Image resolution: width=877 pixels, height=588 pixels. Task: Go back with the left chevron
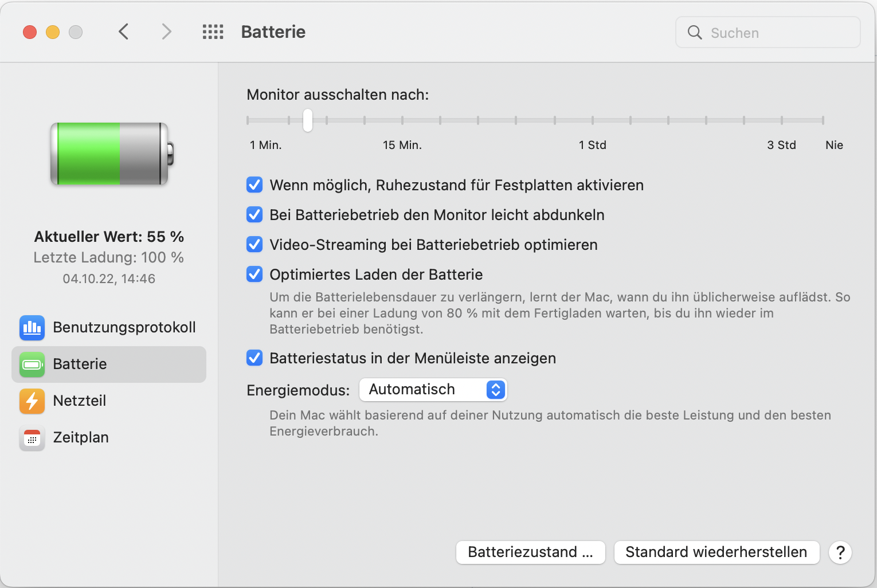point(123,32)
